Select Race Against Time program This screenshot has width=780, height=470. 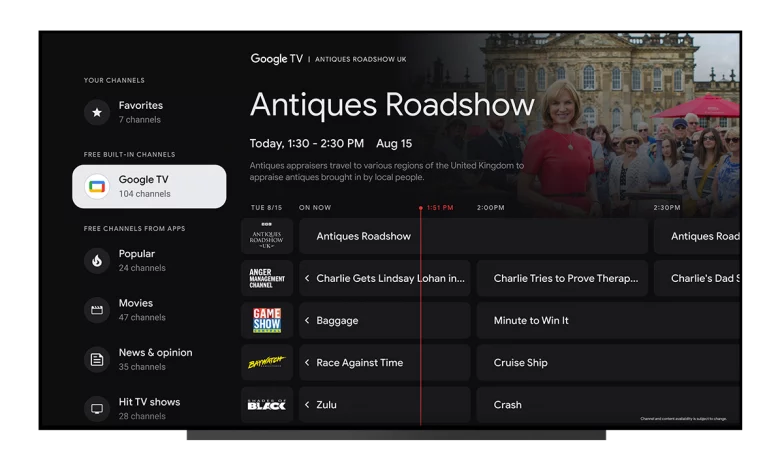[385, 363]
